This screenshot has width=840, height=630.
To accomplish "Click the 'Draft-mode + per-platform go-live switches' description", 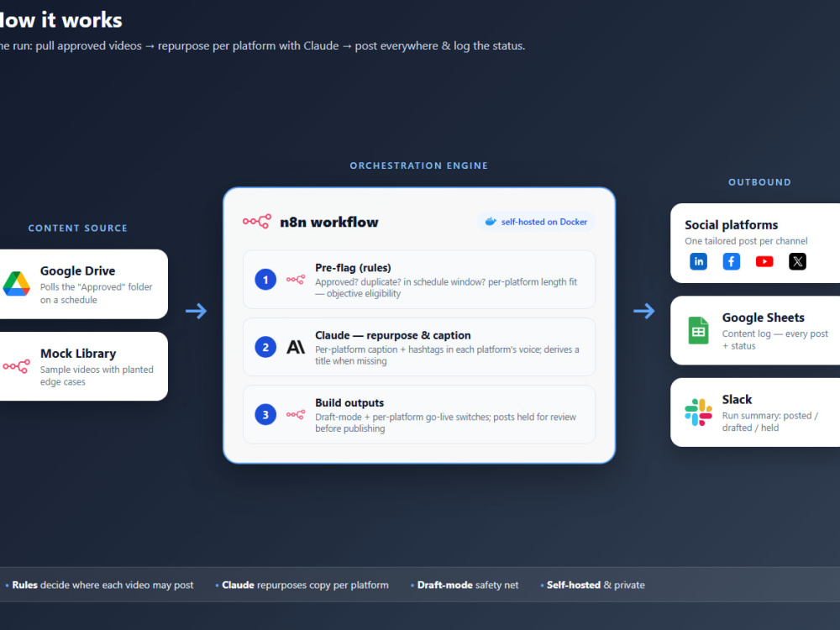I will [x=446, y=423].
